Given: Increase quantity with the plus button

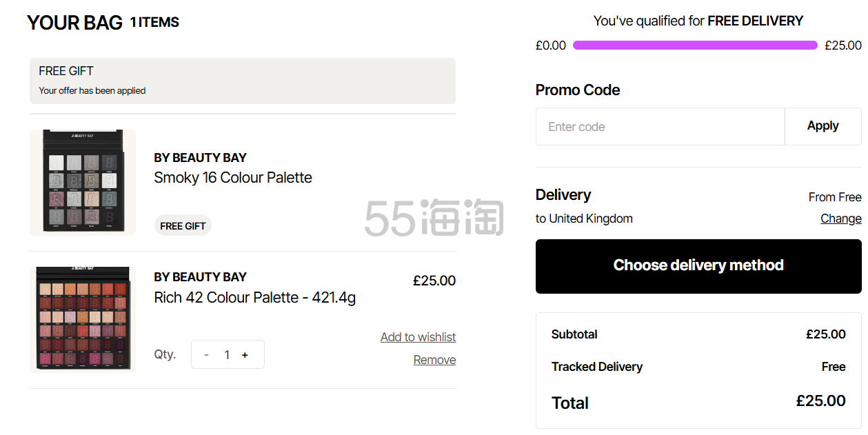Looking at the screenshot, I should 245,355.
